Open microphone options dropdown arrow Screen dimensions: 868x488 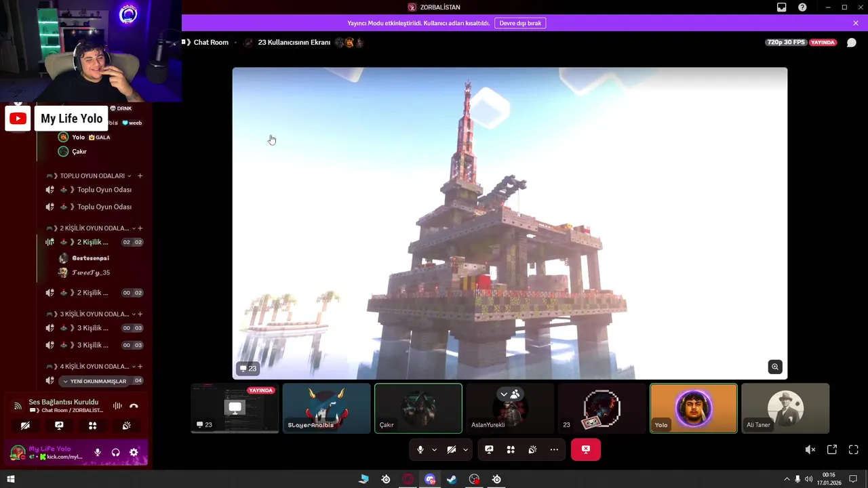click(x=434, y=449)
